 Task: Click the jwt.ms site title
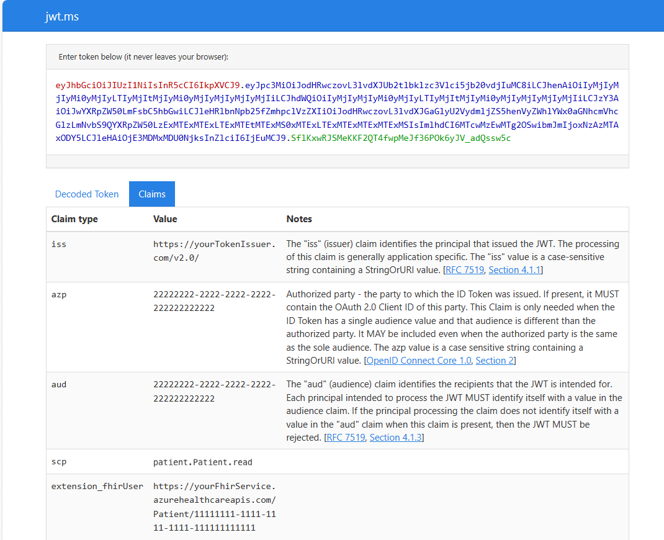[62, 17]
